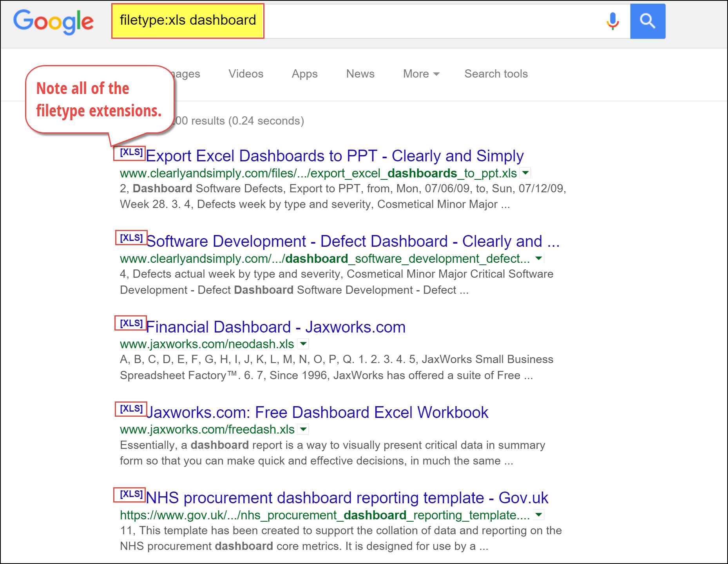728x564 pixels.
Task: Open Search tools options
Action: coord(496,74)
